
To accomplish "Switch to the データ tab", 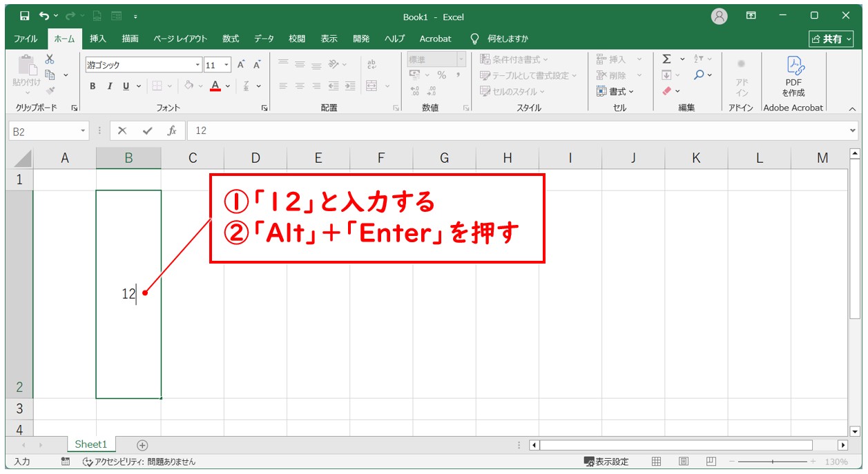I will [x=263, y=39].
